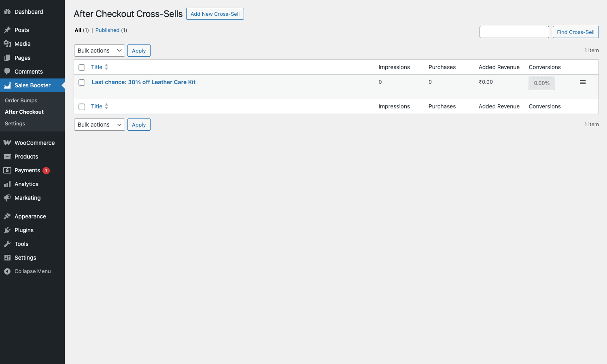Click the Marketing megaphone icon
Screen dimensions: 607x364
7,198
